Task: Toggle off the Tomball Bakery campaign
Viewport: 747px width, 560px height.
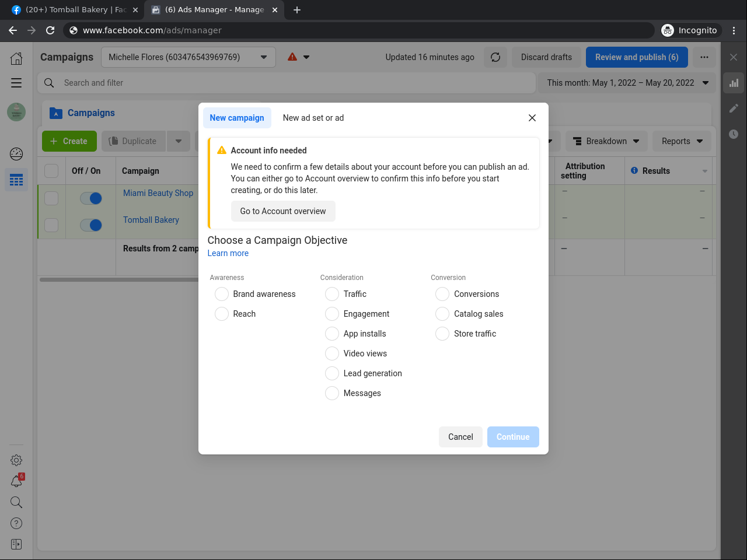Action: point(91,225)
